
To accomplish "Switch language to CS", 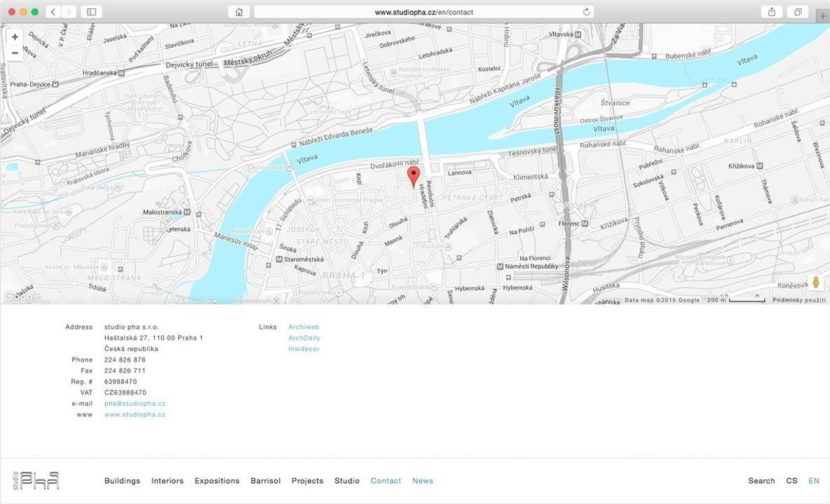I will click(791, 481).
